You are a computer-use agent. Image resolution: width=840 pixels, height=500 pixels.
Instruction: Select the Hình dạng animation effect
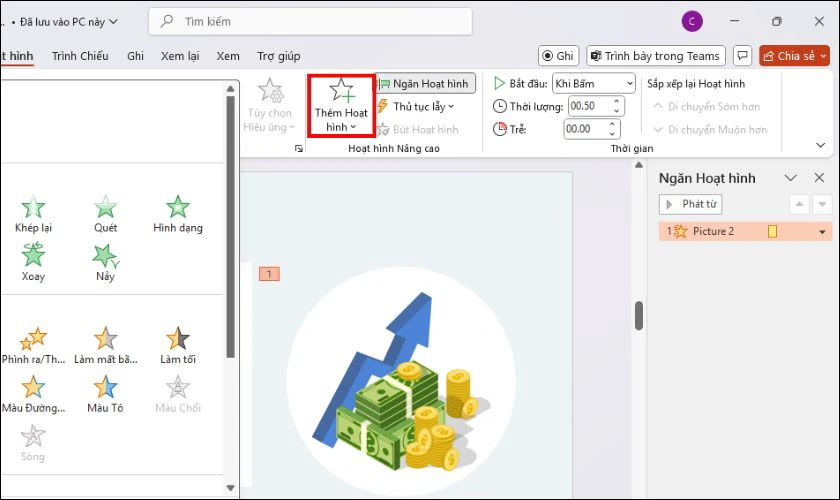tap(178, 214)
